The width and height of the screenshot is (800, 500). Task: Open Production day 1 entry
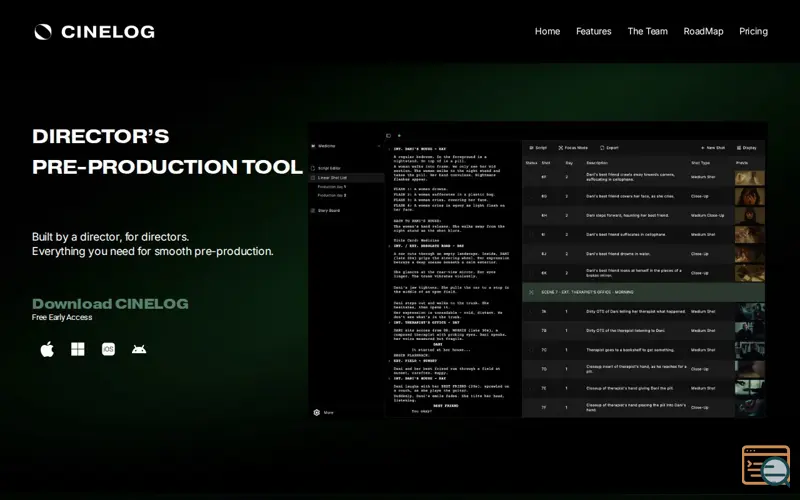(x=332, y=187)
